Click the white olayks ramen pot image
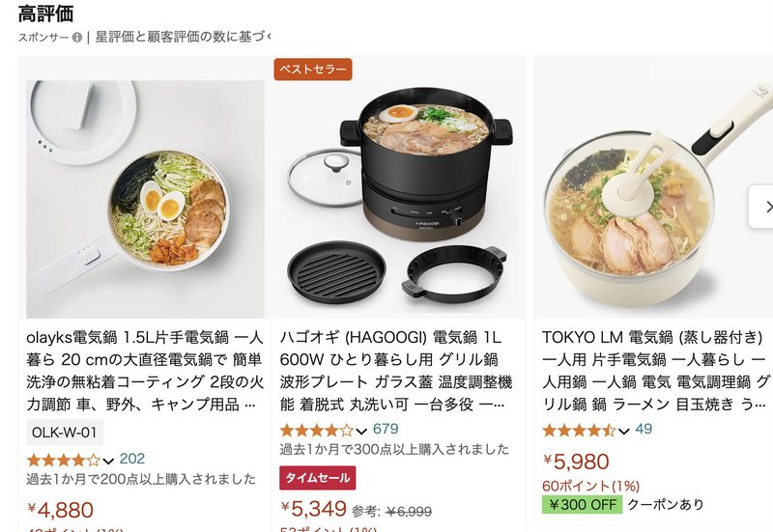This screenshot has height=532, width=773. pyautogui.click(x=146, y=200)
